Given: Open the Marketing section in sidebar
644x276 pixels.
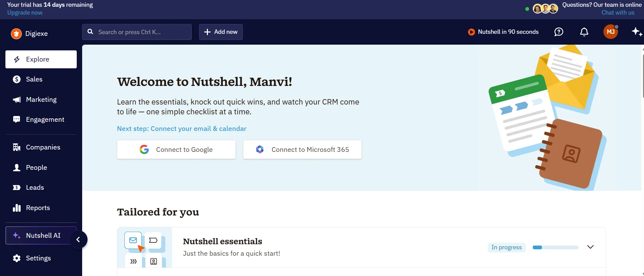Looking at the screenshot, I should click(41, 99).
